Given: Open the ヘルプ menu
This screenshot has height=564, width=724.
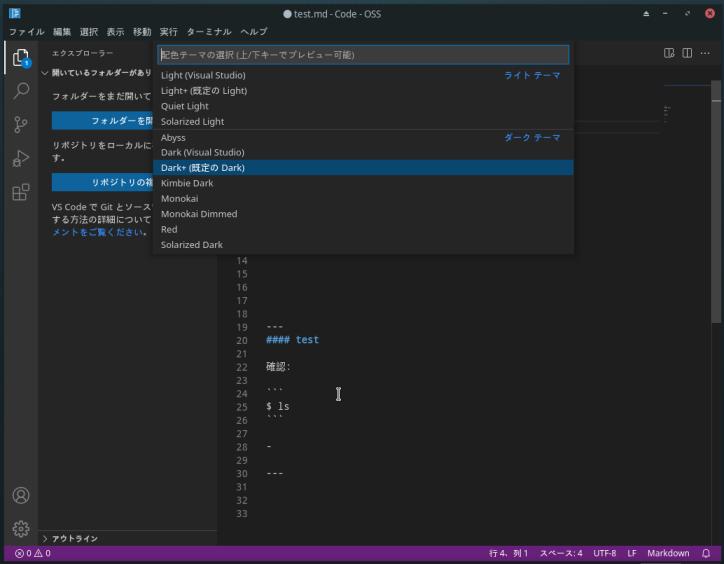Looking at the screenshot, I should pos(253,32).
